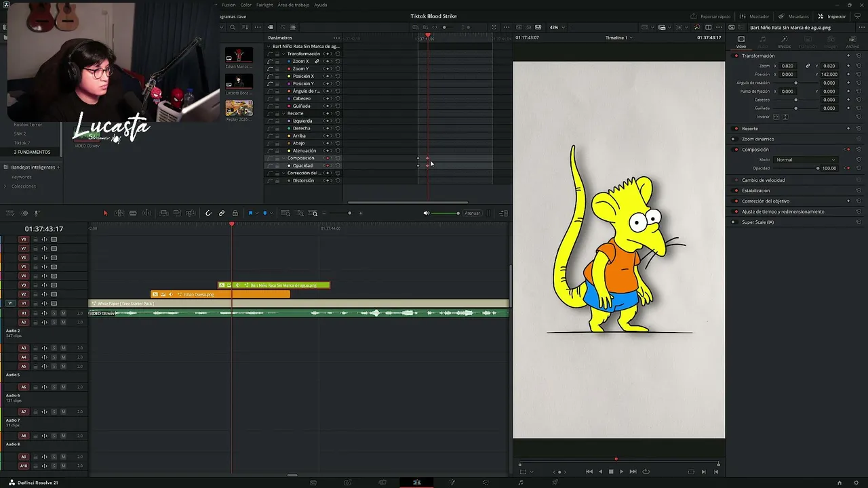The width and height of the screenshot is (868, 488).
Task: Add keyframe for Posición in Inspector
Action: (x=848, y=74)
